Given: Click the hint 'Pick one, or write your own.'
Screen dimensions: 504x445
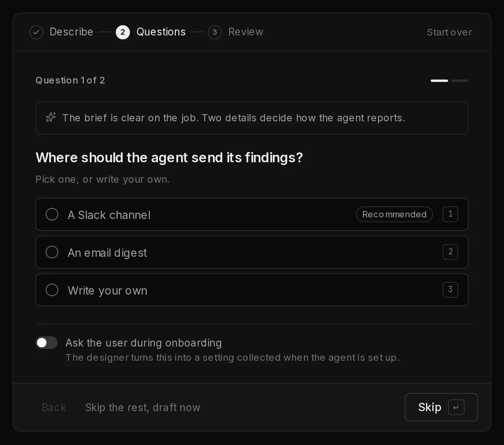Looking at the screenshot, I should [x=102, y=179].
